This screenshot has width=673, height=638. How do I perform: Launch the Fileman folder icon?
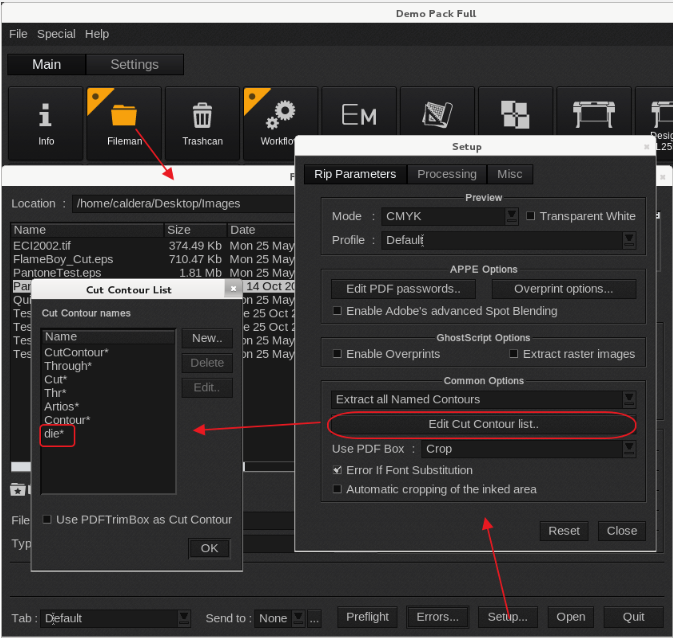point(124,120)
